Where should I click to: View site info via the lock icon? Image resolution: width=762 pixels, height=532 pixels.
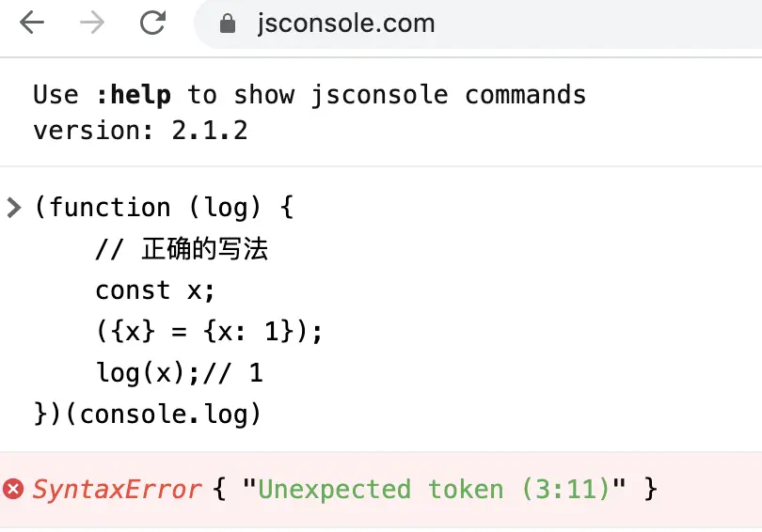[x=228, y=23]
